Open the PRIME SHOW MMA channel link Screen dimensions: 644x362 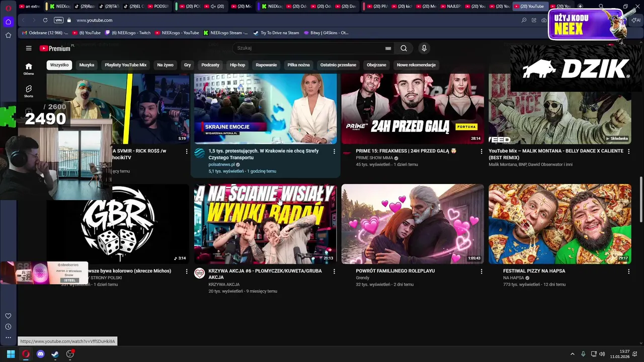tap(374, 158)
